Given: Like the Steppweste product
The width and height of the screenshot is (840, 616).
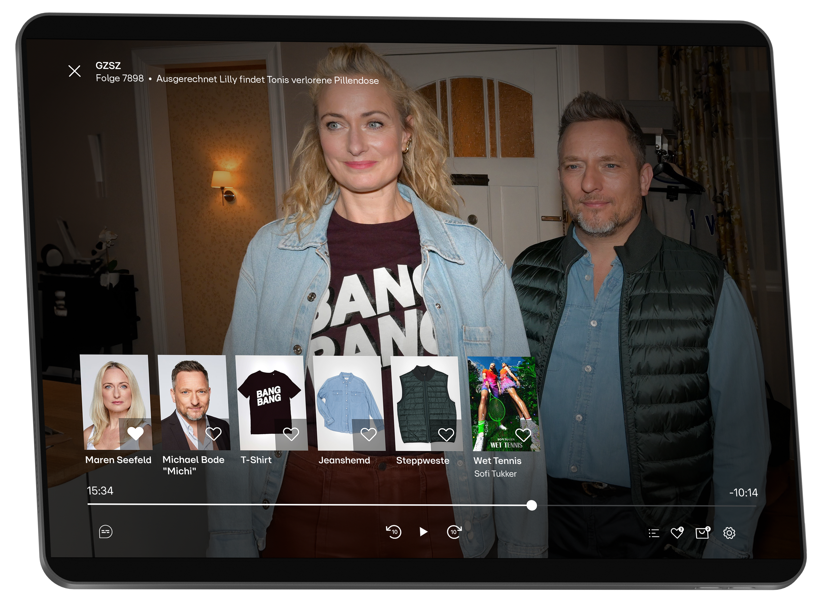Looking at the screenshot, I should 446,434.
